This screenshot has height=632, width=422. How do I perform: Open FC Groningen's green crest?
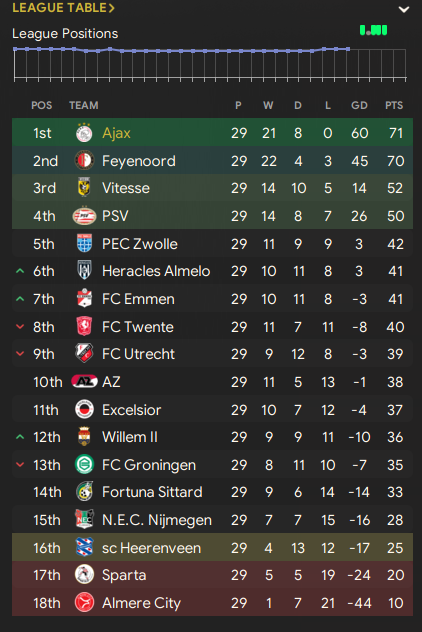(x=84, y=464)
